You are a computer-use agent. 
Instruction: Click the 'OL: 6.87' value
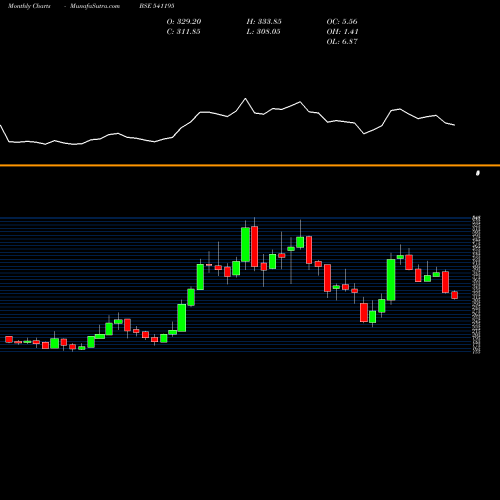pyautogui.click(x=342, y=41)
